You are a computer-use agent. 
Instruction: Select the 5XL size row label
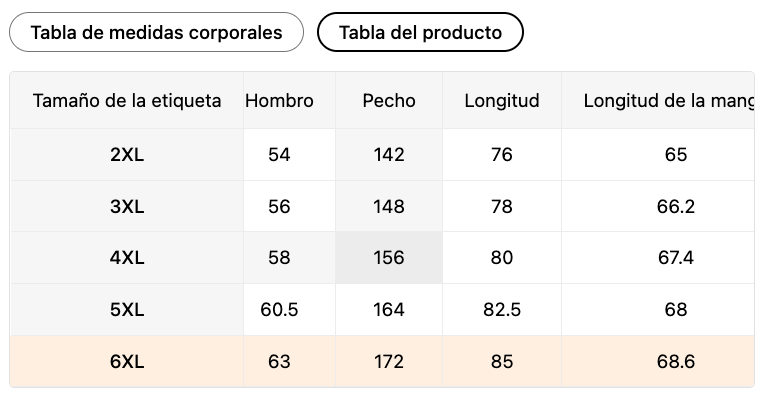pyautogui.click(x=127, y=310)
